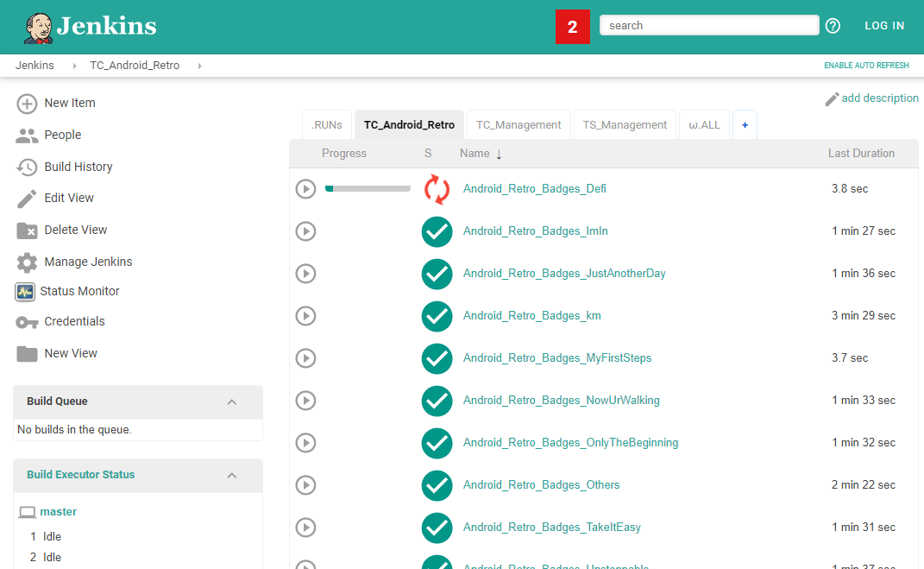Click the running status icon for Android_Retro_Badges_Defi
Viewport: 924px width, 569px height.
pyautogui.click(x=437, y=189)
